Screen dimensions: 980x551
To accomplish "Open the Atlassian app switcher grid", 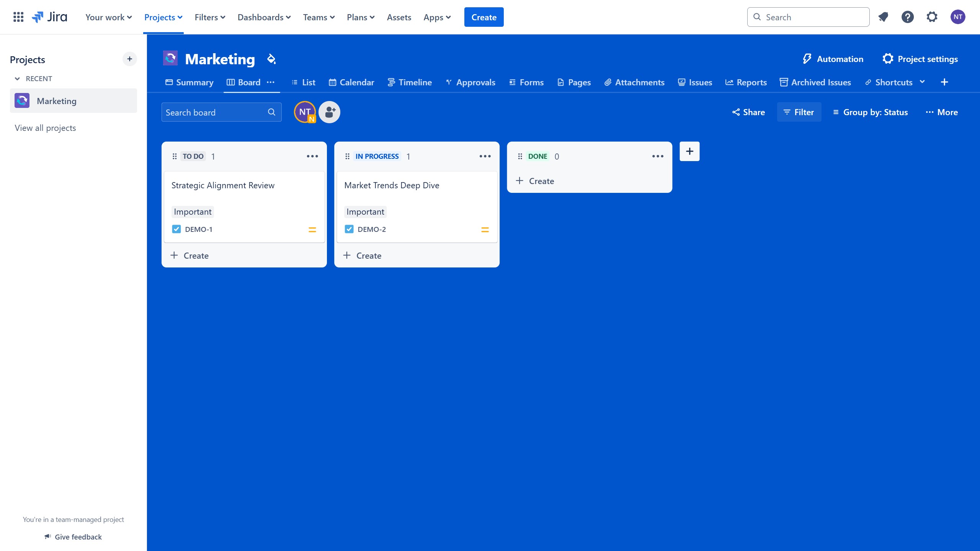I will (18, 17).
